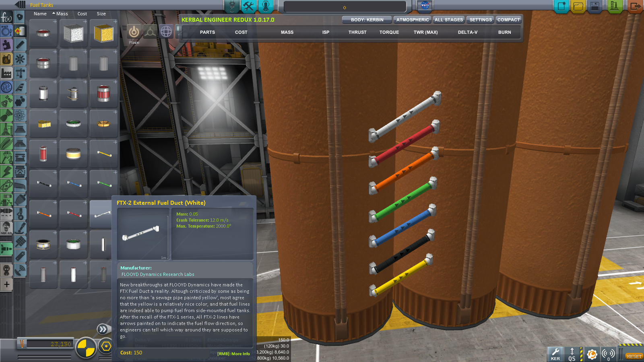Screen dimensions: 644x362
Task: Click the orange gear toolbar icon
Action: pos(592,354)
